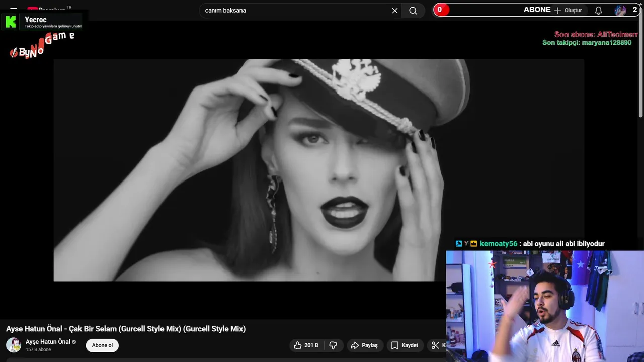Open the Oluştur create button

[568, 10]
